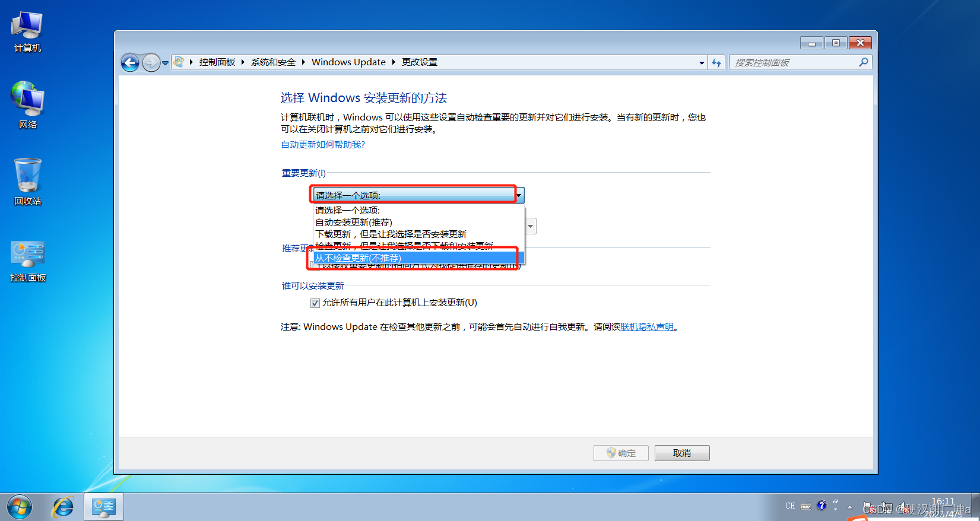
Task: Click the time dropdown arrow behind the list
Action: (x=531, y=226)
